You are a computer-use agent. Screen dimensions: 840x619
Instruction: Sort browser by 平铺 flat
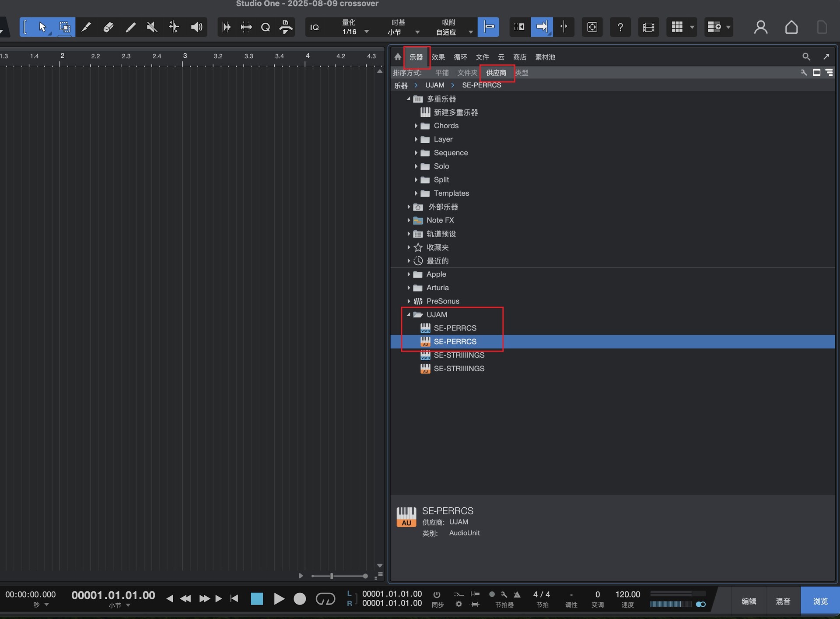[442, 73]
